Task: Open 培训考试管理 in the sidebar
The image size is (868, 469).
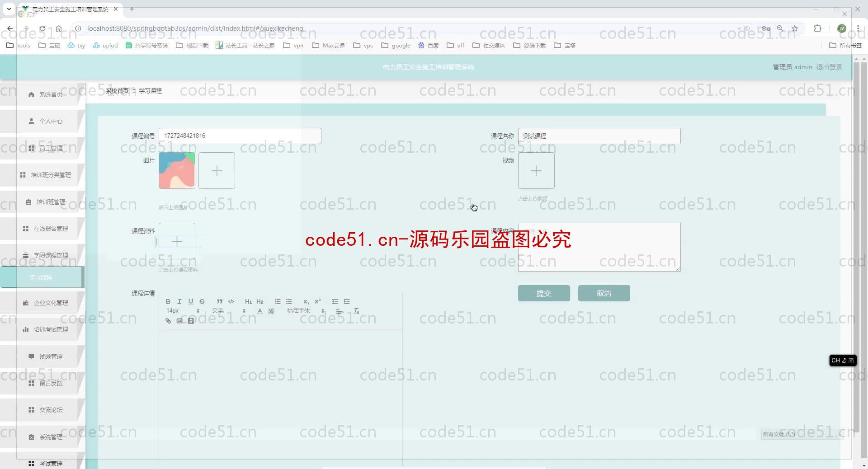Action: (x=43, y=329)
